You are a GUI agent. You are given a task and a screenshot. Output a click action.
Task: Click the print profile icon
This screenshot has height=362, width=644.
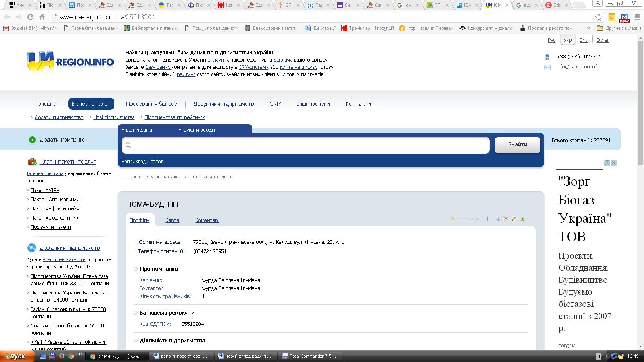pyautogui.click(x=497, y=219)
